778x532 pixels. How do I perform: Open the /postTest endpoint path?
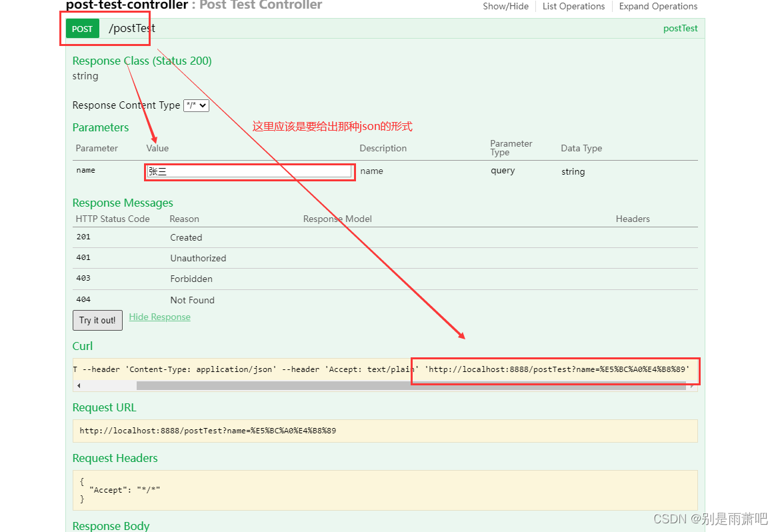coord(131,28)
